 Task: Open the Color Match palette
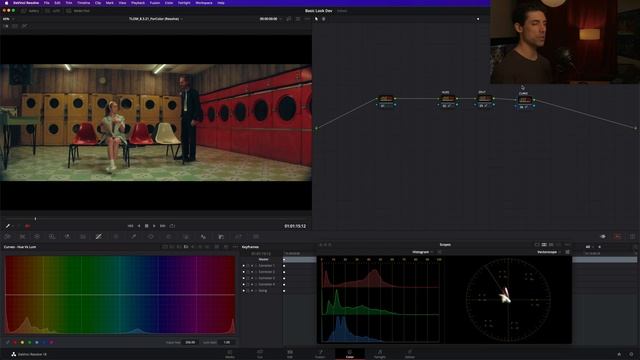tap(22, 236)
